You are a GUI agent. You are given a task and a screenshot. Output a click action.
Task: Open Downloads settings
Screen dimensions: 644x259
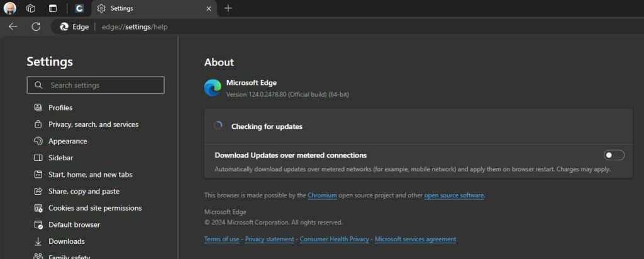pos(67,241)
